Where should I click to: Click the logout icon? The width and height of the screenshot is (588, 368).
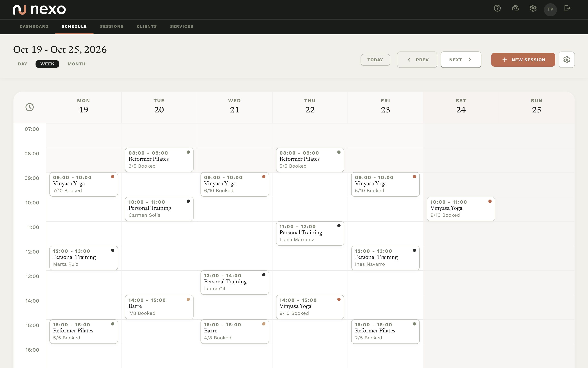567,9
